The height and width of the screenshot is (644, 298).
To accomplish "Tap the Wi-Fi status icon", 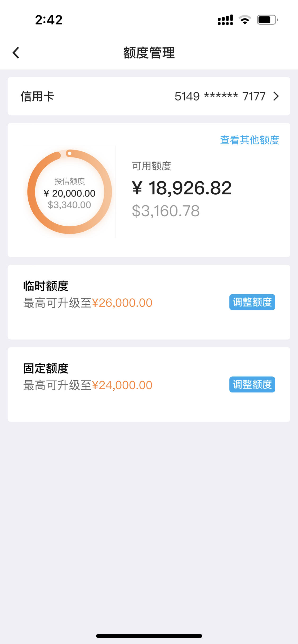I will (245, 20).
